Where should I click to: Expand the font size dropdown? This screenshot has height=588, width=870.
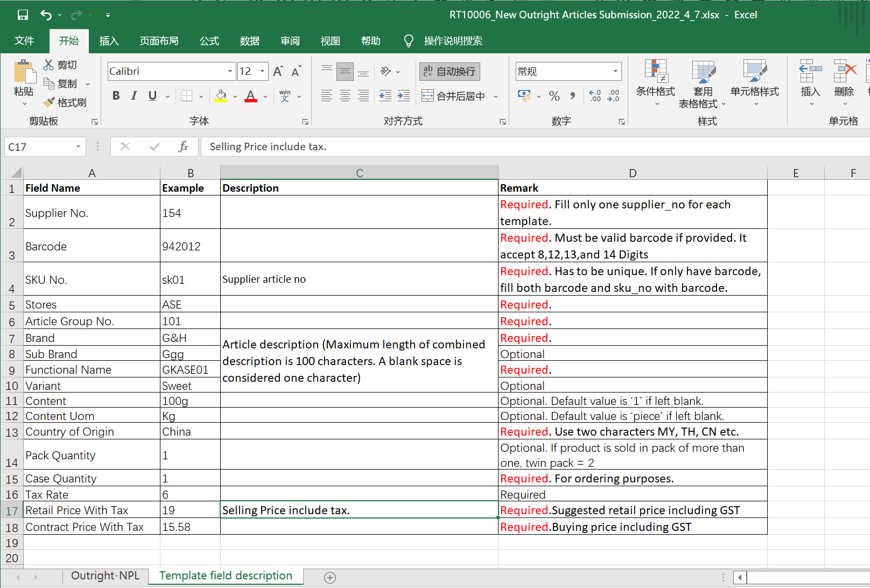coord(262,72)
